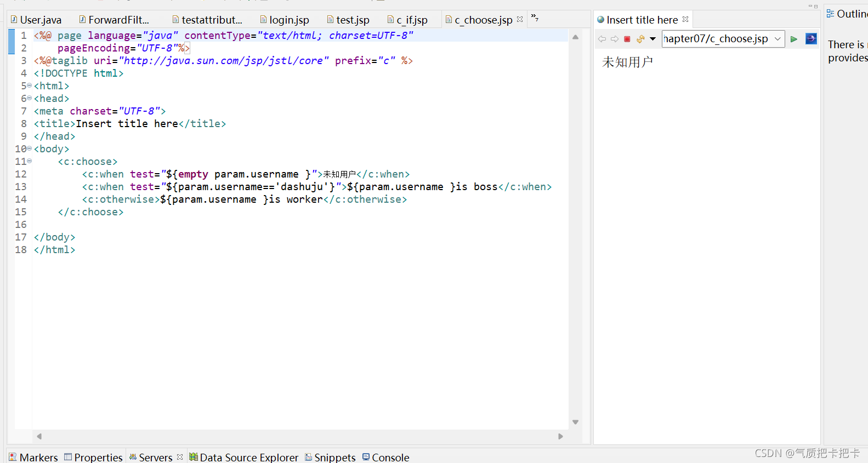Click the 'There is' text in Outline panel
The width and height of the screenshot is (868, 463).
[x=846, y=45]
